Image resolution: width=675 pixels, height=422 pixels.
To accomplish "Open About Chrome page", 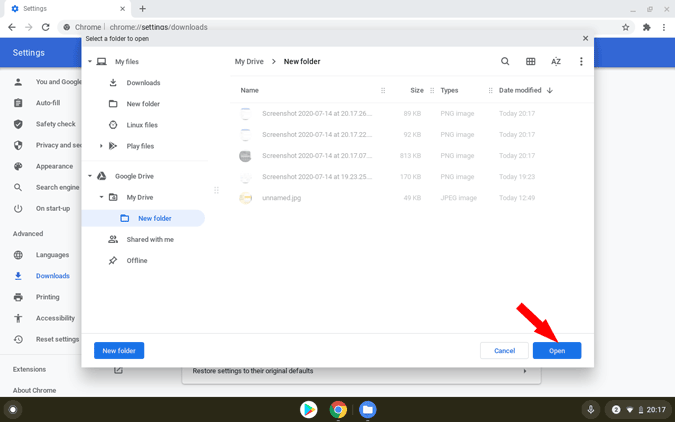I will point(34,391).
